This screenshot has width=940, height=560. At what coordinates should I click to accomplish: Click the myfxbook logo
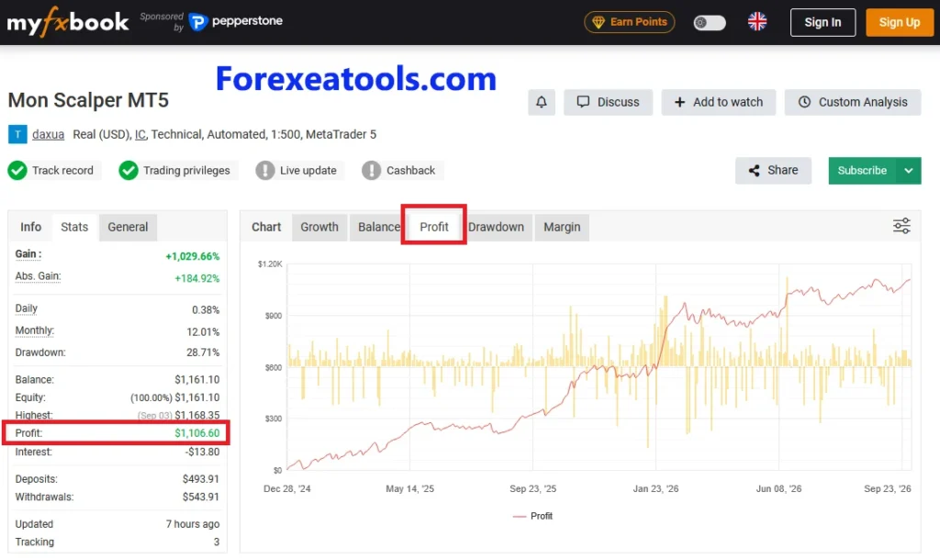coord(68,22)
